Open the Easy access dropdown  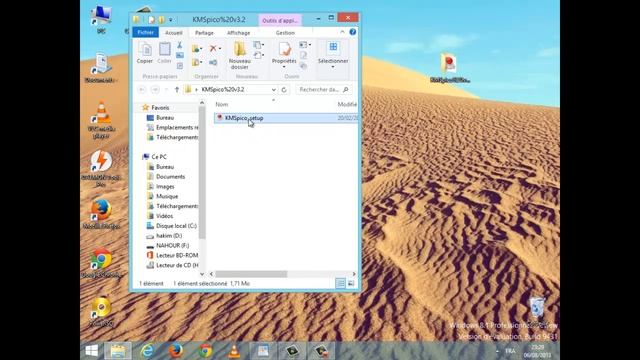coord(258,55)
